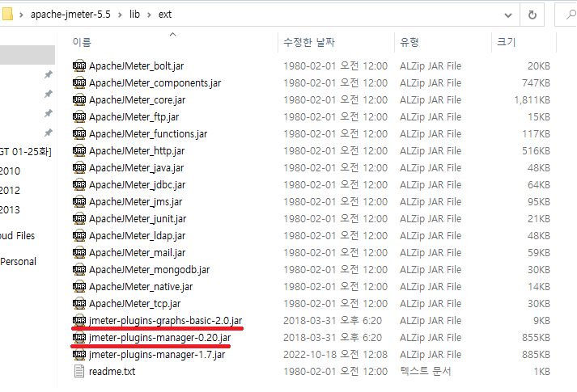Image resolution: width=577 pixels, height=392 pixels.
Task: Click the highlighted gray item in navigation pane
Action: click(28, 55)
